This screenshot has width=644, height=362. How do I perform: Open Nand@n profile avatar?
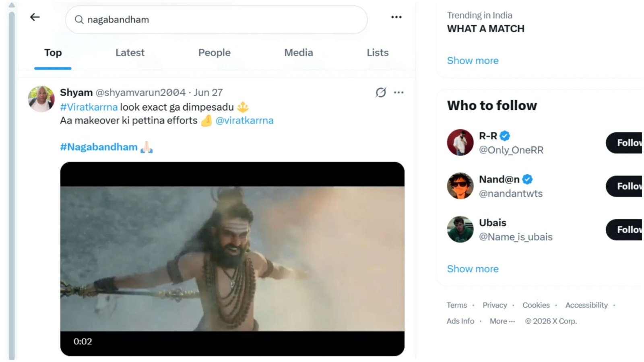point(460,186)
